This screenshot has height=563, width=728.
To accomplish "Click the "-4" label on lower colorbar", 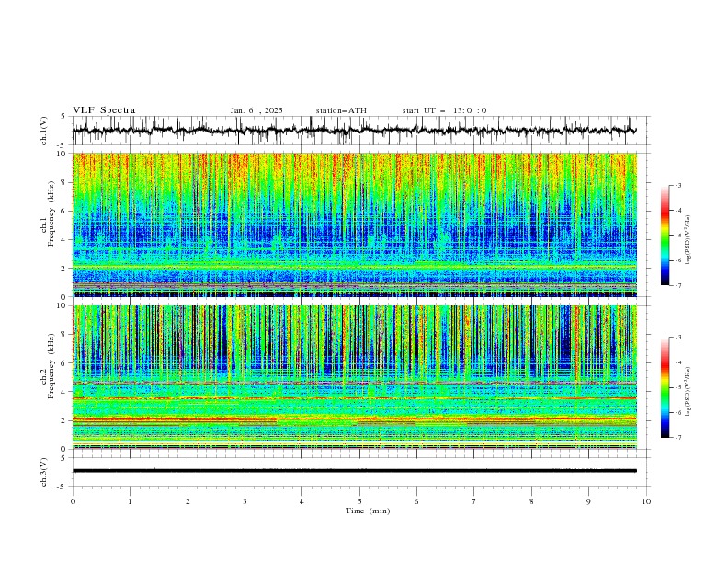I will tap(678, 362).
